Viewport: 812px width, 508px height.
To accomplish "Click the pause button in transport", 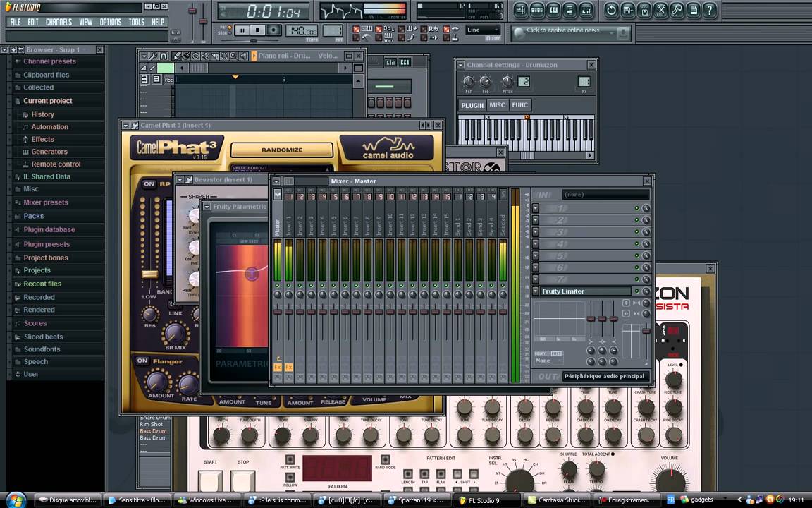I will pos(241,30).
